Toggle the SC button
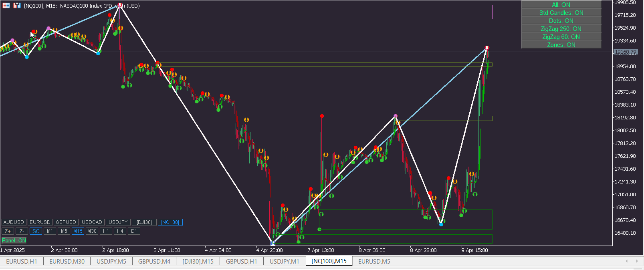 pyautogui.click(x=36, y=231)
